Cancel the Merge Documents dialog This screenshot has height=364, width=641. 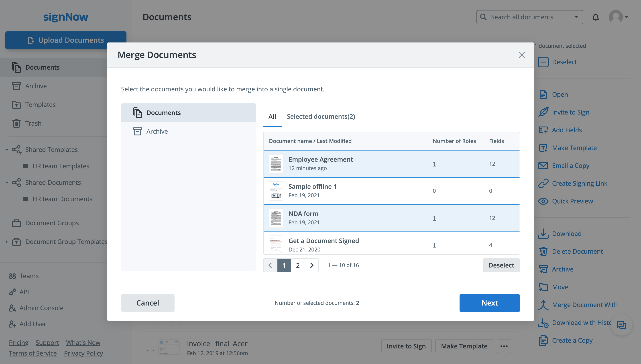coord(148,303)
